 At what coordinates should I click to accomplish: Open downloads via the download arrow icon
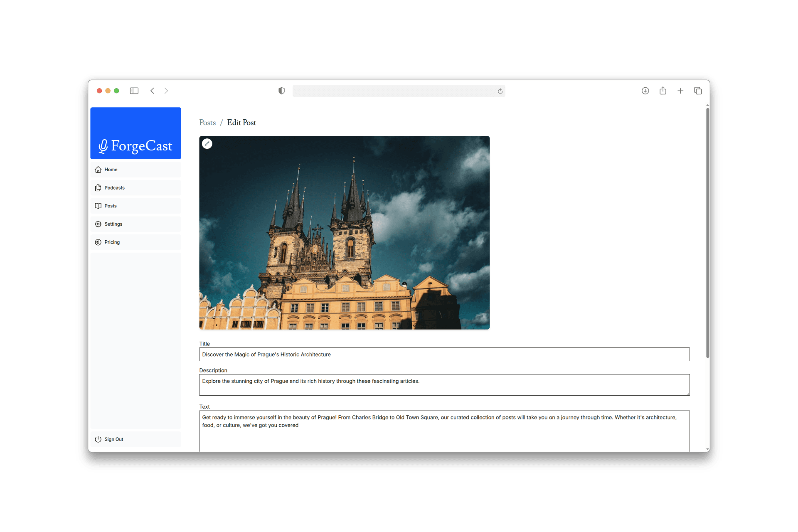[x=645, y=91]
